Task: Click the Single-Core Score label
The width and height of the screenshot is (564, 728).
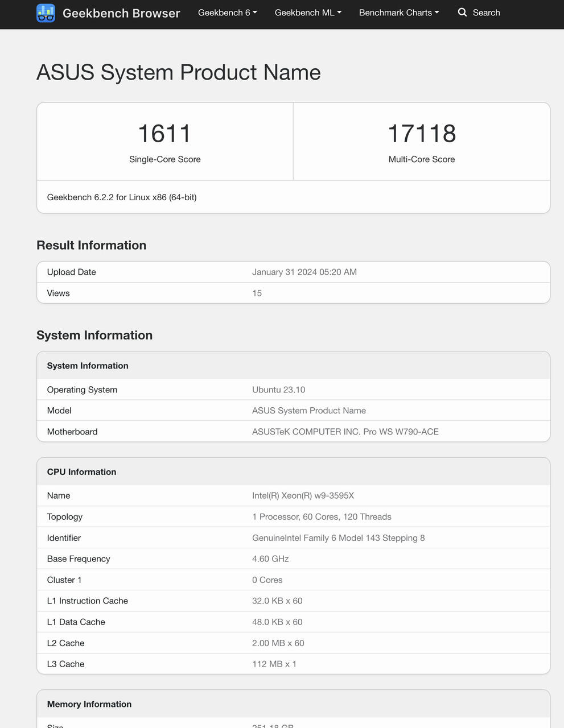Action: point(165,159)
